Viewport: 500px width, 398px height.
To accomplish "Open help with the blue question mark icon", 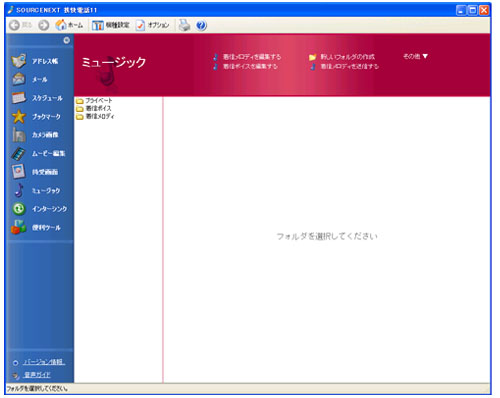I will click(x=201, y=25).
